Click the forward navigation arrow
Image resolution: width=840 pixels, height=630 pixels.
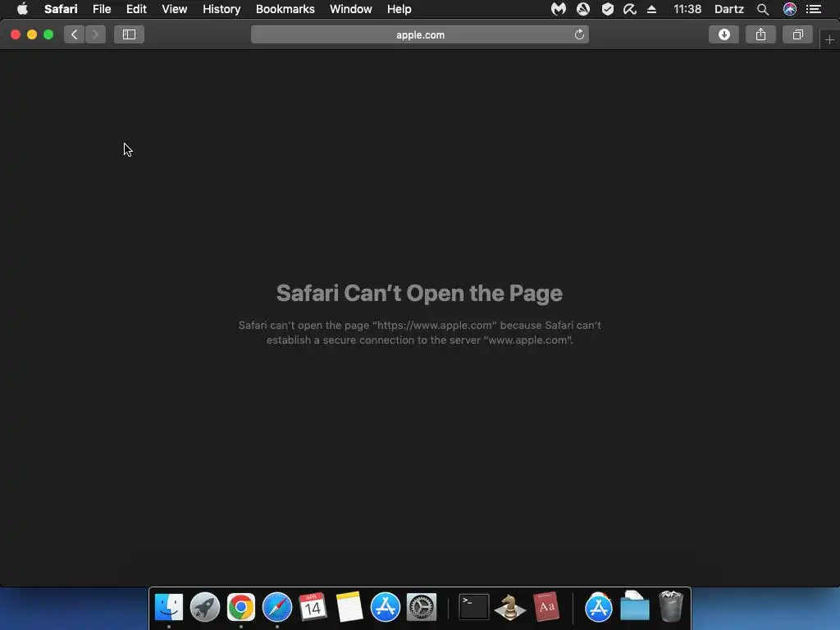point(95,34)
